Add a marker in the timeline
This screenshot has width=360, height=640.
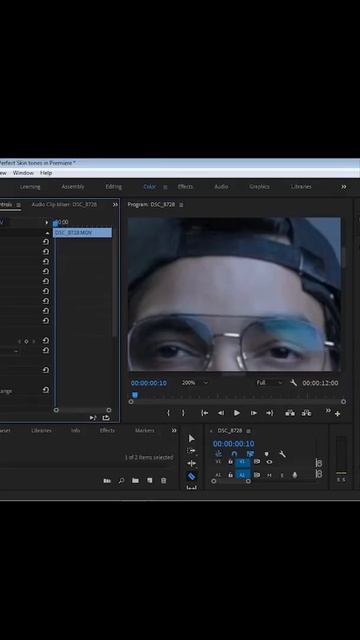pos(266,453)
